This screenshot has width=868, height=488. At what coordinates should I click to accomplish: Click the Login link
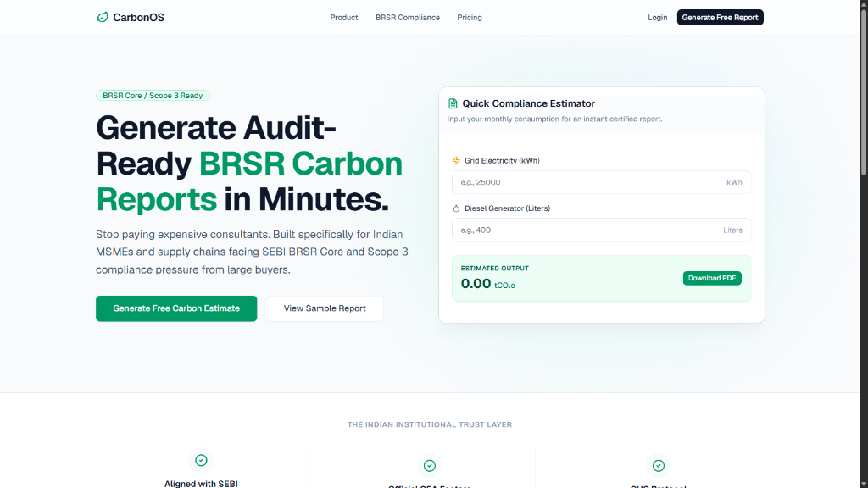click(x=657, y=18)
